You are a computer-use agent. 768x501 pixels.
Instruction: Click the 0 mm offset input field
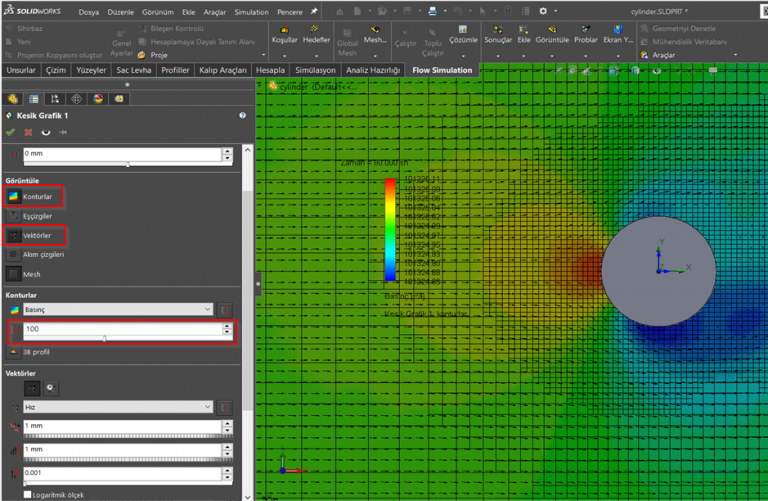120,154
